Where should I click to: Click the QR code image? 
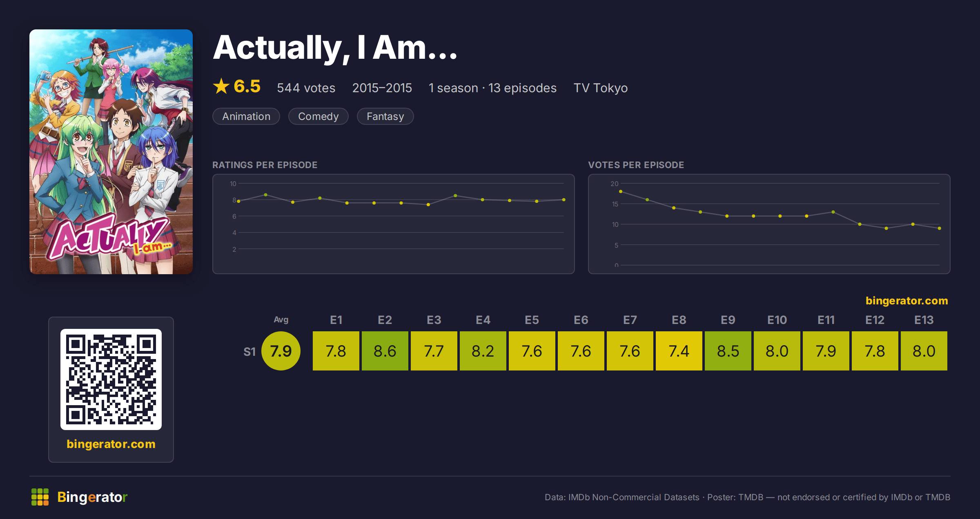tap(111, 379)
